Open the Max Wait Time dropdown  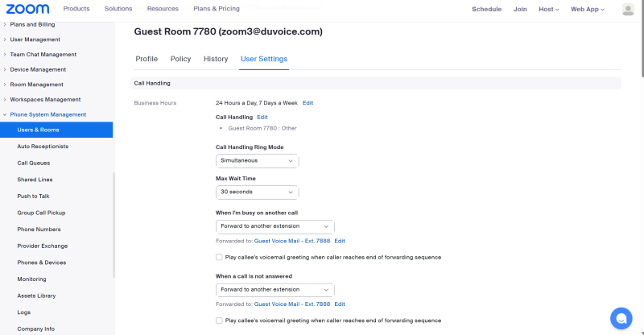pos(257,192)
